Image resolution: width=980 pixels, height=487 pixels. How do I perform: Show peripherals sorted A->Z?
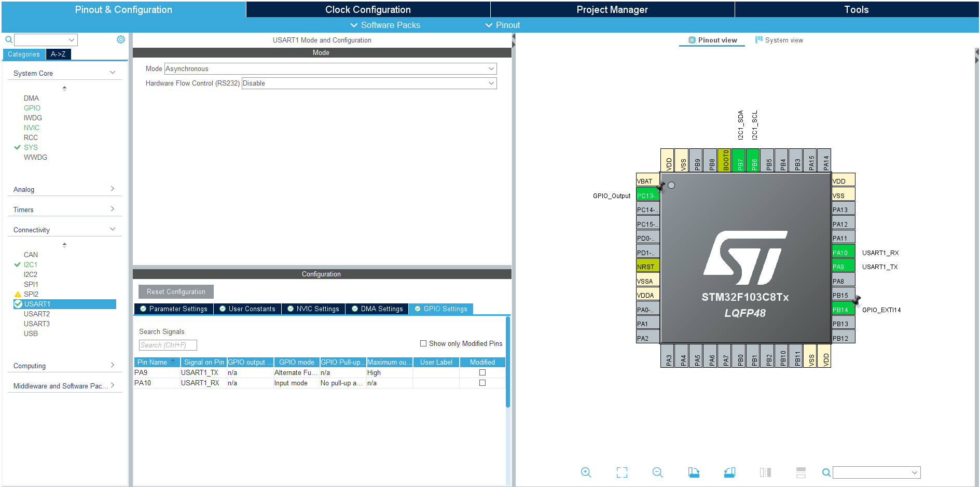58,54
